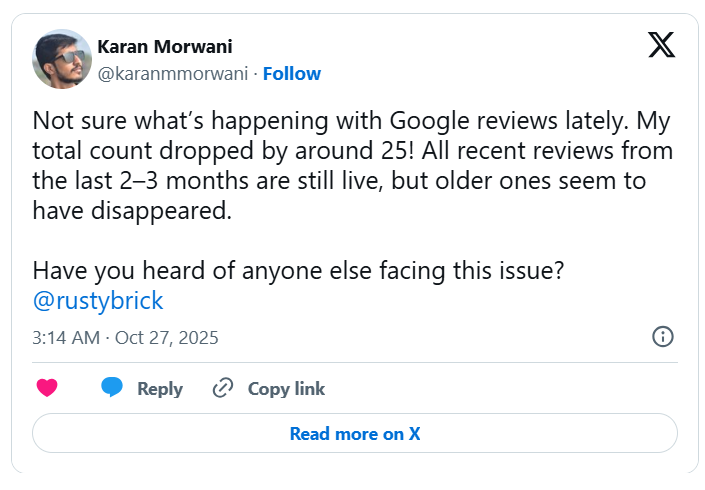
Task: Open the circled info icon
Action: 662,336
